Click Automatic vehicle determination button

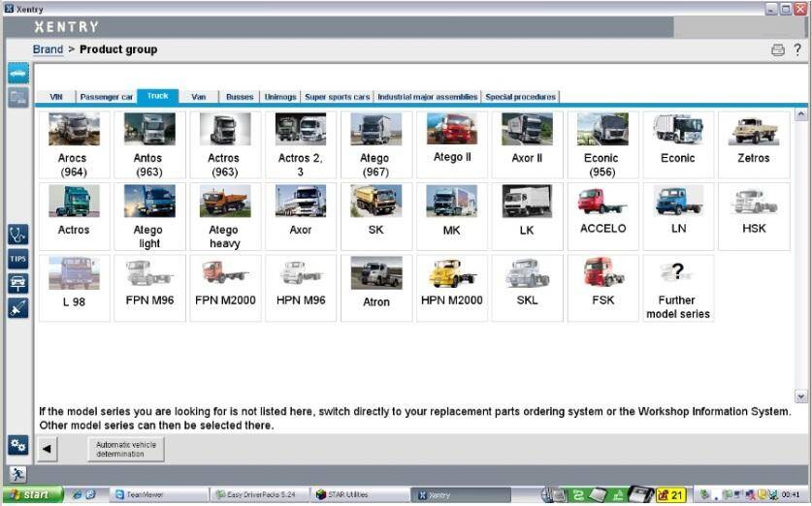point(126,449)
